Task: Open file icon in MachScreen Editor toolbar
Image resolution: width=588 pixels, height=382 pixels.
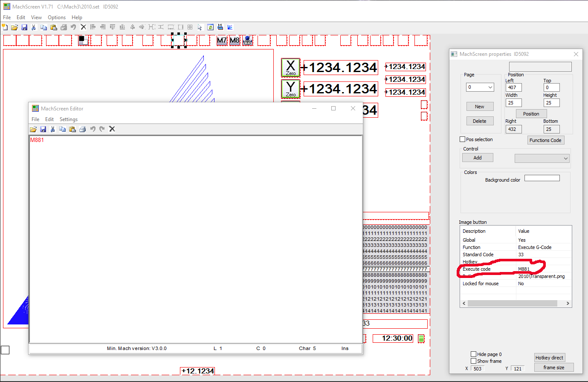Action: pyautogui.click(x=33, y=129)
